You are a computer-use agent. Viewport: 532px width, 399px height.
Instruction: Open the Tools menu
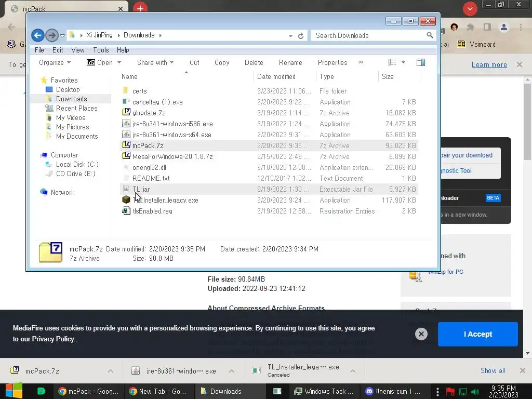tap(101, 50)
